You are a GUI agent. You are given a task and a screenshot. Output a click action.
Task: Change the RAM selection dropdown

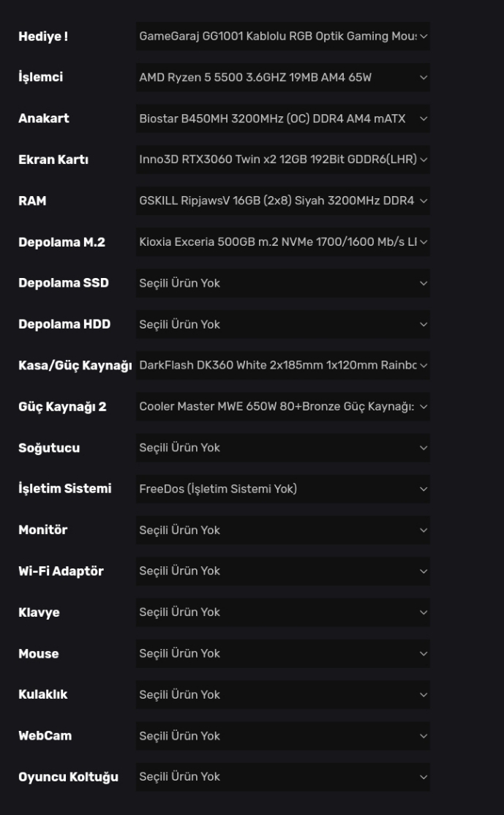pyautogui.click(x=282, y=200)
